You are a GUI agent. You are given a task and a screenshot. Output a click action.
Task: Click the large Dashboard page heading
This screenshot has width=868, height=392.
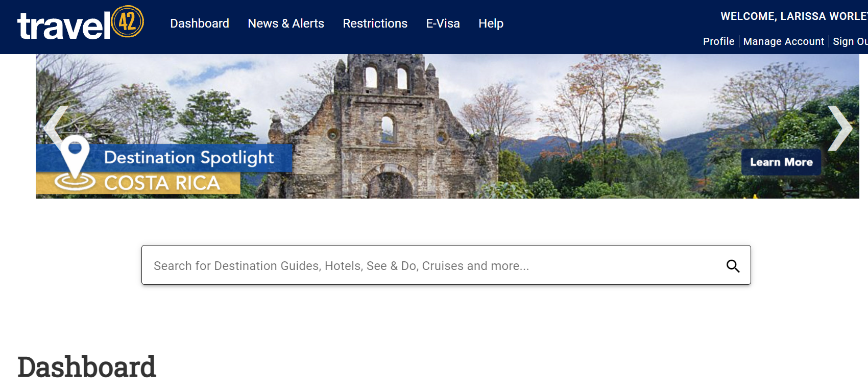87,367
